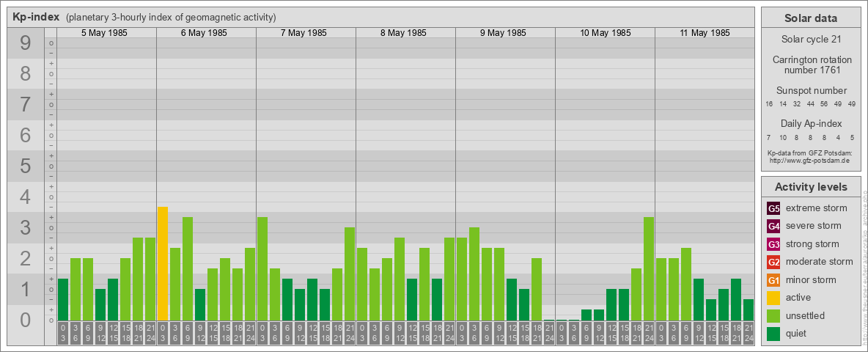Click the Carrington rotation number 1761 text
This screenshot has height=352, width=868.
tap(812, 65)
